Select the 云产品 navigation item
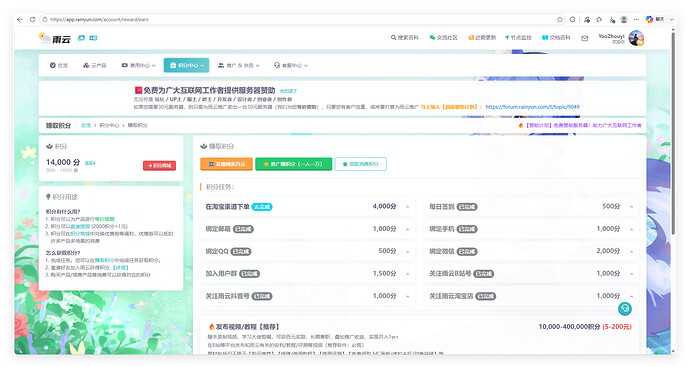 pyautogui.click(x=95, y=65)
